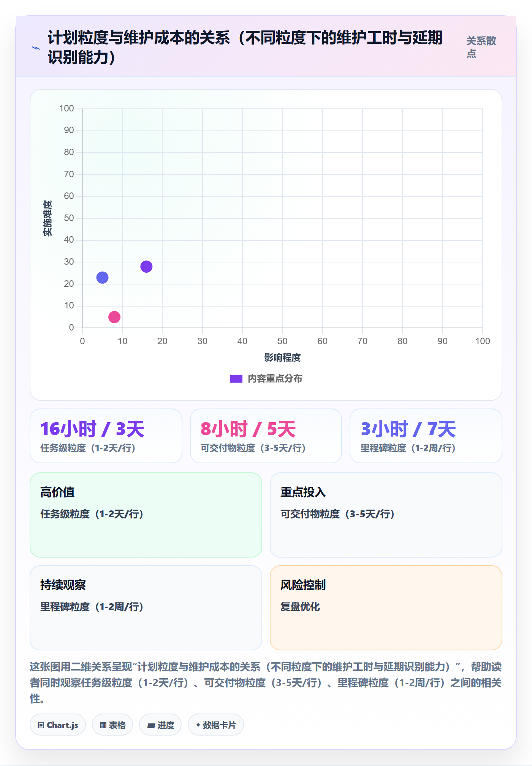Select the 8小时 / 5天 value
Screen dimensions: 532x766
pos(248,429)
